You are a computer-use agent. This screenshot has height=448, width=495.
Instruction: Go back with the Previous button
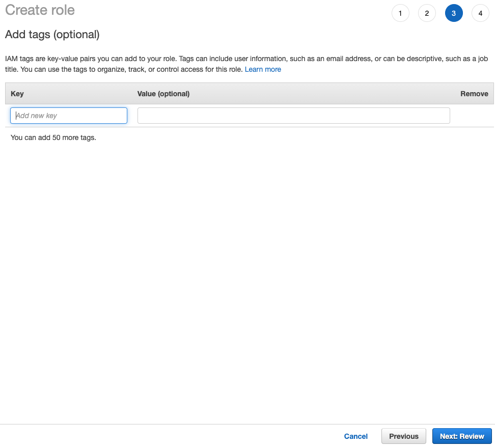(x=404, y=436)
